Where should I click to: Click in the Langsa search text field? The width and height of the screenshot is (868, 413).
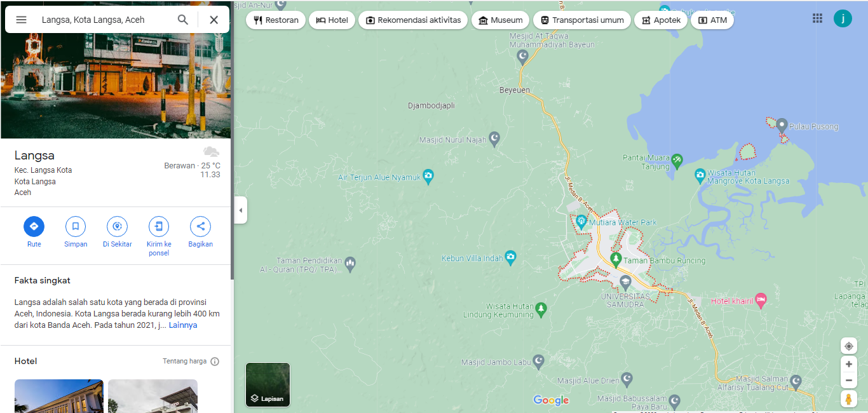click(102, 20)
